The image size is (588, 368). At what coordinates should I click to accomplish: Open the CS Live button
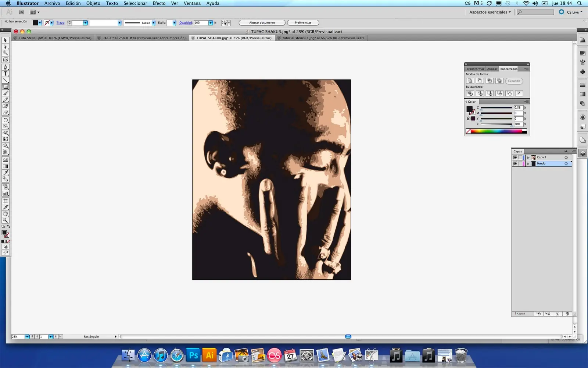pyautogui.click(x=571, y=12)
